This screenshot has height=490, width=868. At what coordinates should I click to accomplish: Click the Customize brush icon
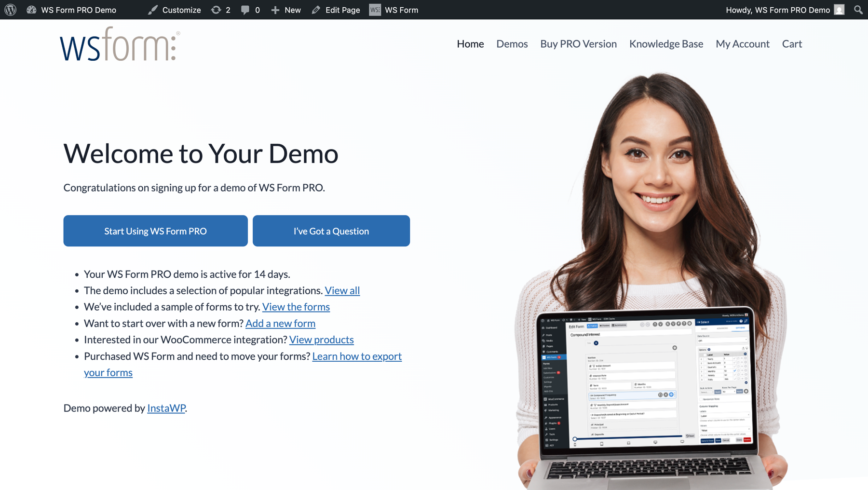(153, 10)
